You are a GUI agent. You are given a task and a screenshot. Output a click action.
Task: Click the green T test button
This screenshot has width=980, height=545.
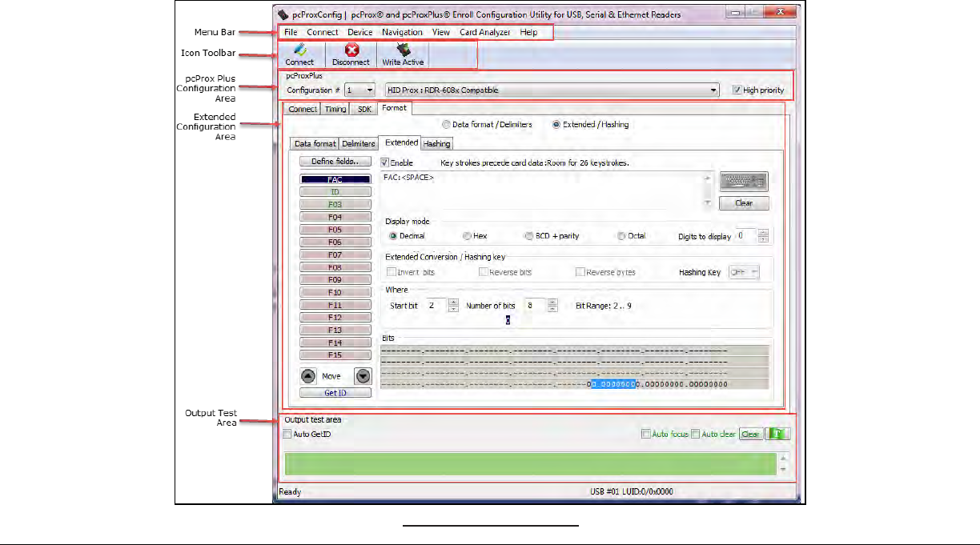(777, 434)
